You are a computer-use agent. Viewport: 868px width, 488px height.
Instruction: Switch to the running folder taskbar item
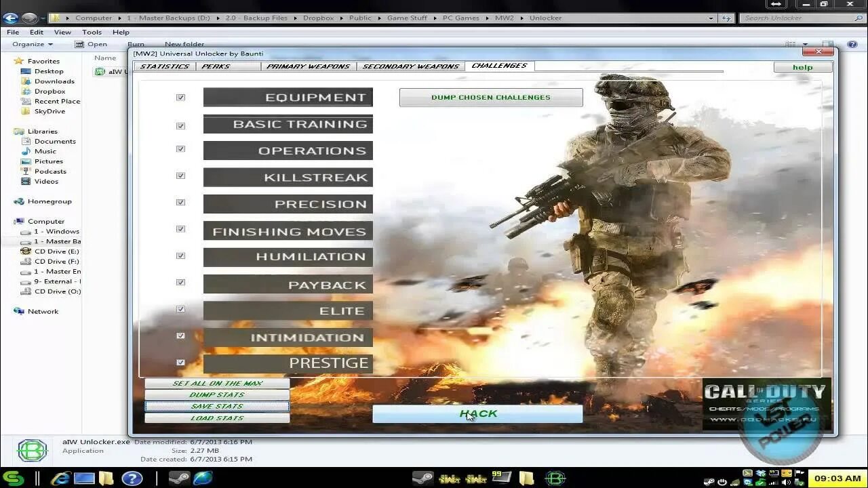(527, 479)
